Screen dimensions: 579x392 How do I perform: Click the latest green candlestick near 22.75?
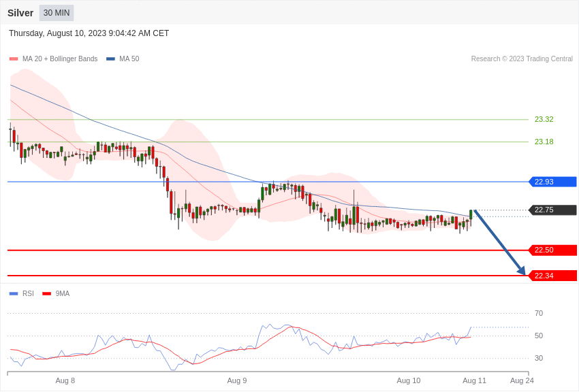471,214
